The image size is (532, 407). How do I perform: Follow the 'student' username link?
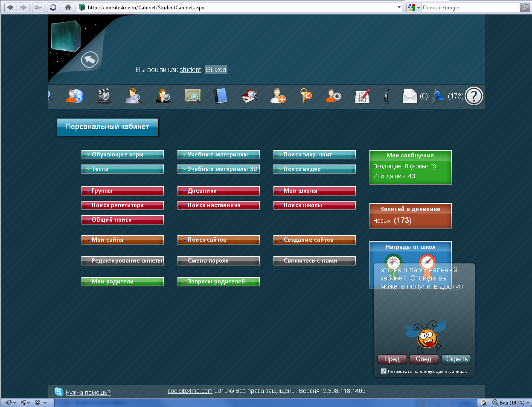click(190, 69)
